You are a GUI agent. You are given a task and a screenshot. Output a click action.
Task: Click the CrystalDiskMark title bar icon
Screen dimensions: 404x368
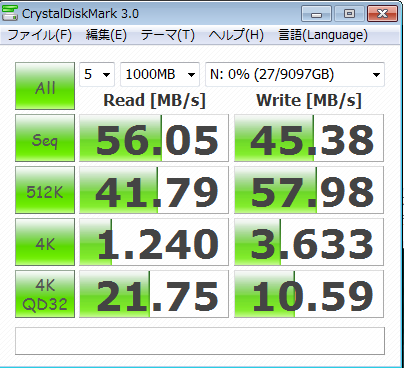point(10,13)
